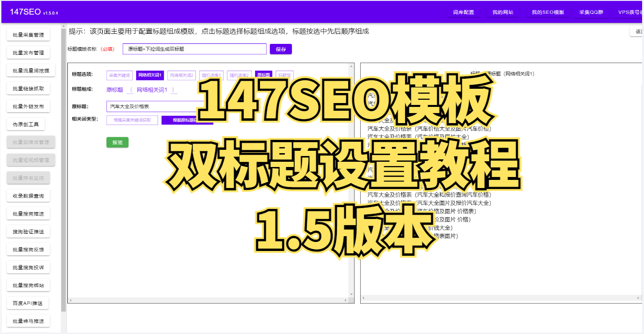Open 搜狗验证推送 in the sidebar
The width and height of the screenshot is (644, 334).
tap(28, 232)
